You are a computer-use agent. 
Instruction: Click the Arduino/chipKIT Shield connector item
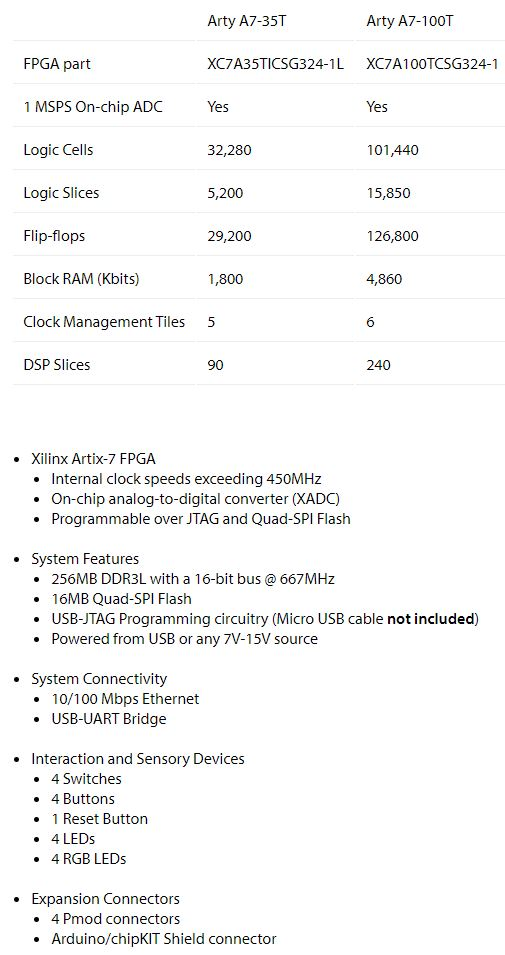164,939
